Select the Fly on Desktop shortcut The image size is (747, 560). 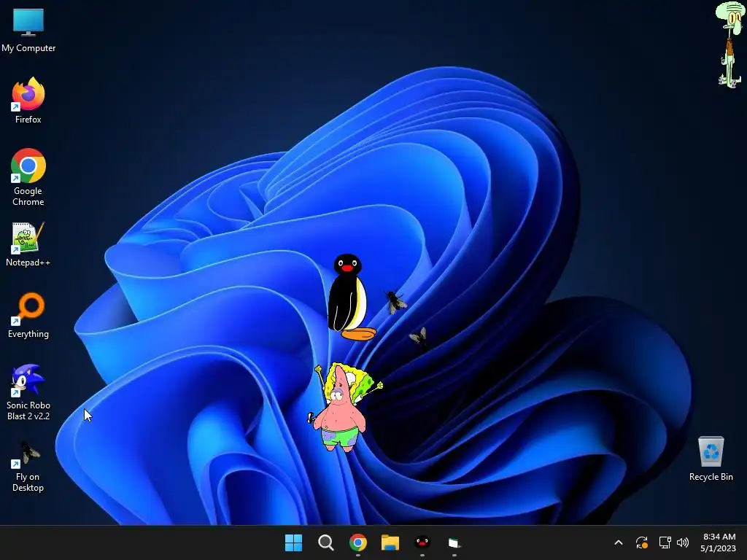tap(28, 467)
